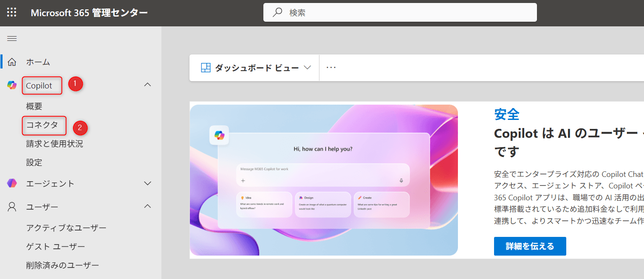
Task: Click the Design card in banner
Action: pyautogui.click(x=323, y=205)
